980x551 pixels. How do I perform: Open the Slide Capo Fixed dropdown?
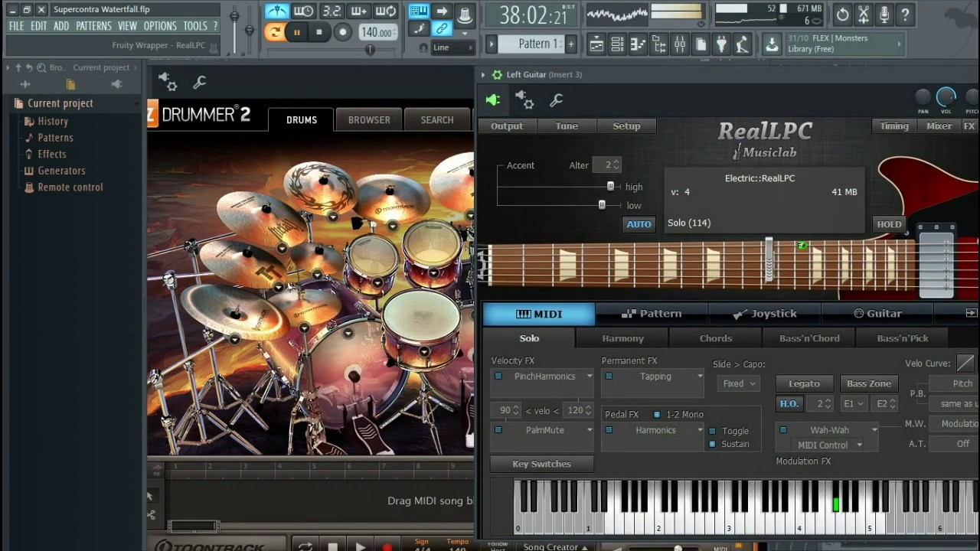pos(738,384)
